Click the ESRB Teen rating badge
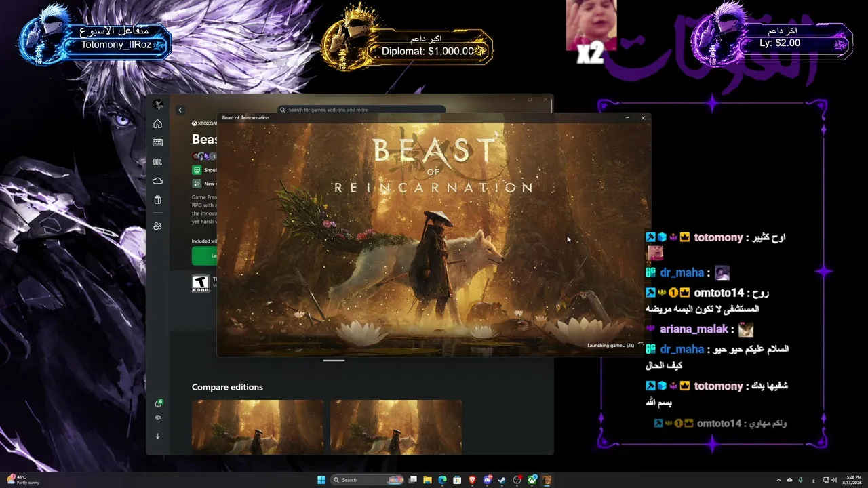868x488 pixels. tap(200, 283)
